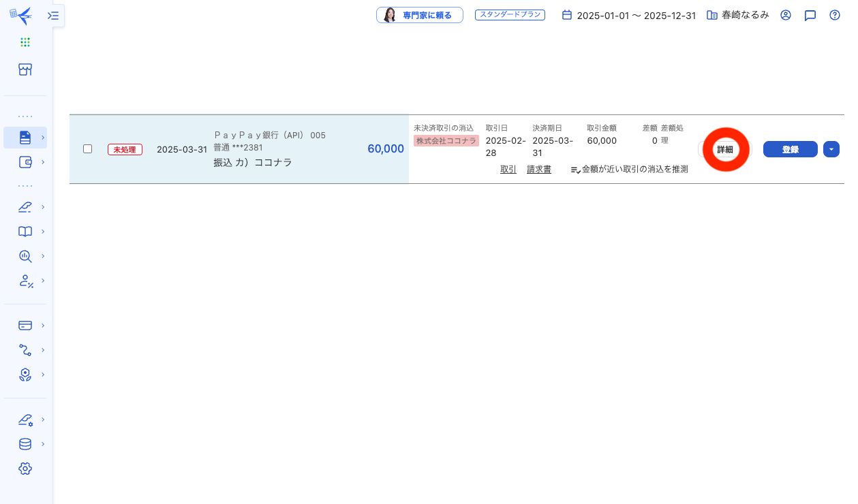Open the 請求書 link in the row
The image size is (858, 504).
point(539,169)
